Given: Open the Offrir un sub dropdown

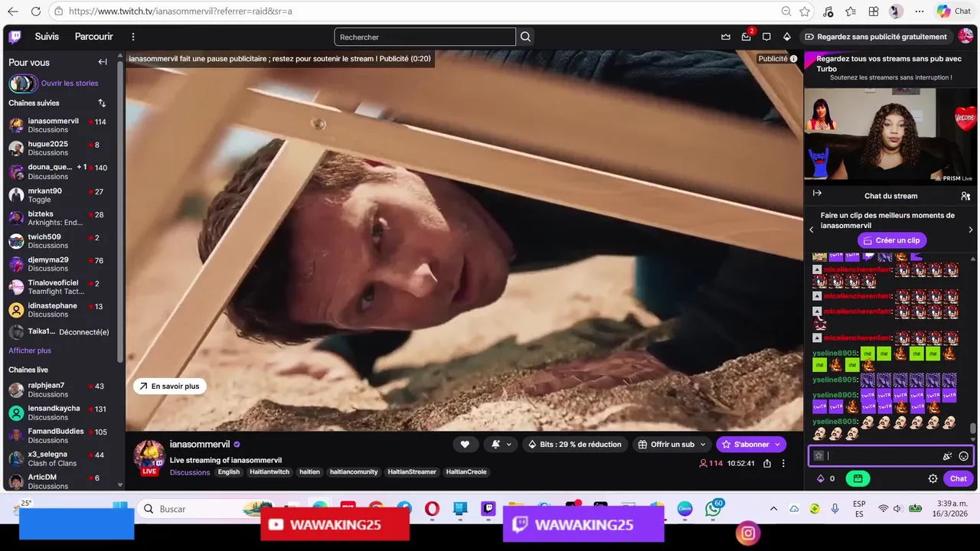Looking at the screenshot, I should (x=672, y=445).
